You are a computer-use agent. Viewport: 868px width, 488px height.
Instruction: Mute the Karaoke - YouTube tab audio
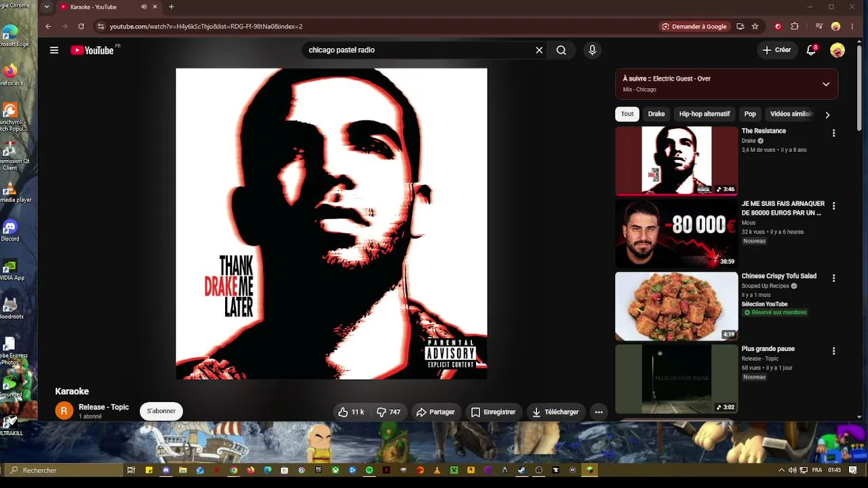pyautogui.click(x=144, y=7)
